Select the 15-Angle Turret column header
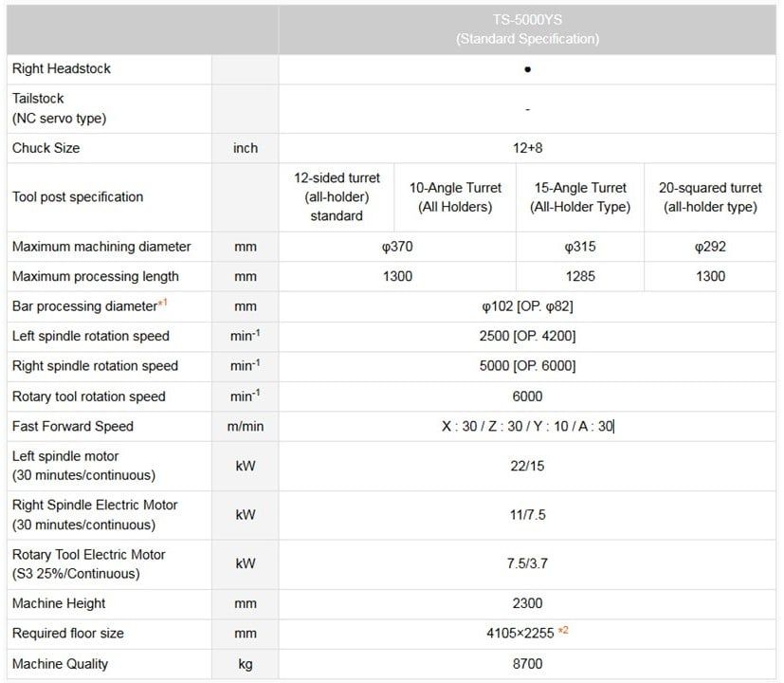 (580, 197)
